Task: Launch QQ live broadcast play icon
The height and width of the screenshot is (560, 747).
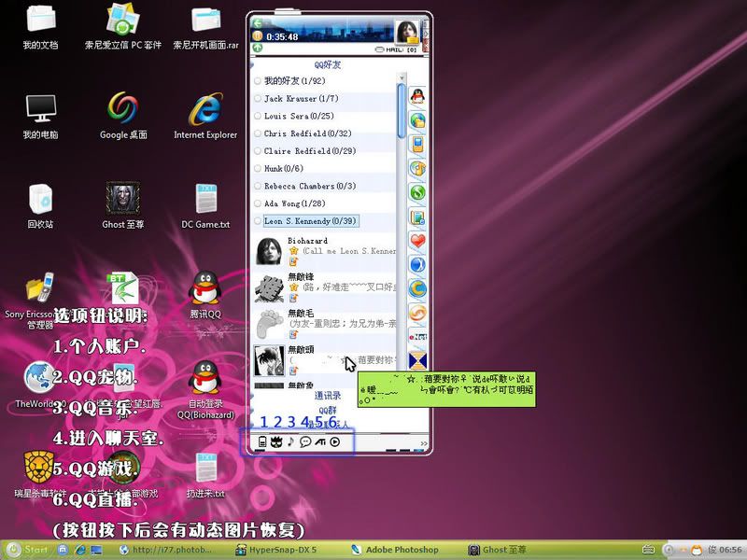Action: click(335, 441)
